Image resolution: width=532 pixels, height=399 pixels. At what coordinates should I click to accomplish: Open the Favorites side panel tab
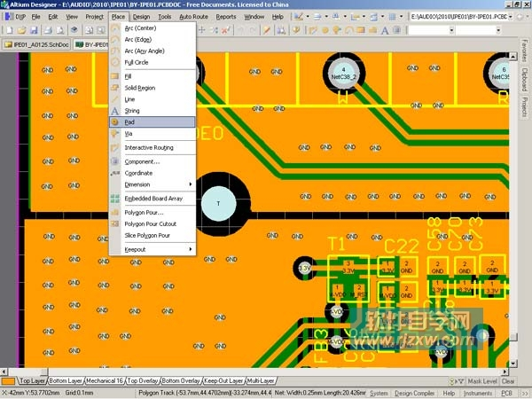coord(525,51)
